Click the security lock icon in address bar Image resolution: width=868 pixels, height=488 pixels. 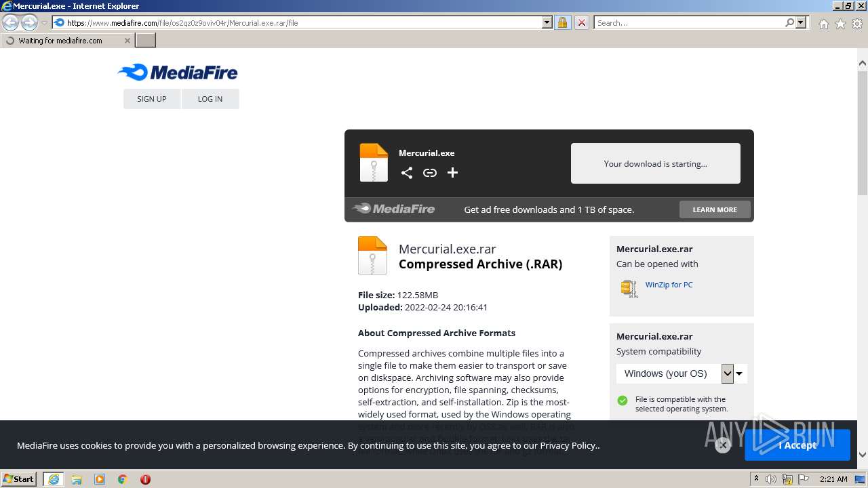point(562,22)
